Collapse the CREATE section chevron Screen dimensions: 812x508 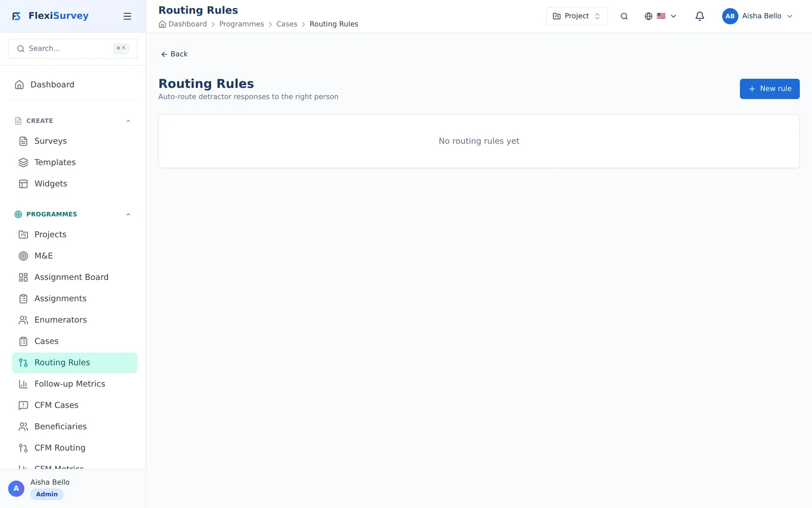(128, 121)
